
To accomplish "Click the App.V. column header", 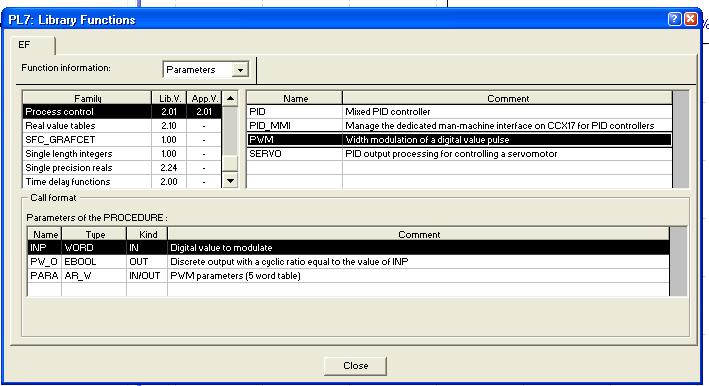I will 204,98.
